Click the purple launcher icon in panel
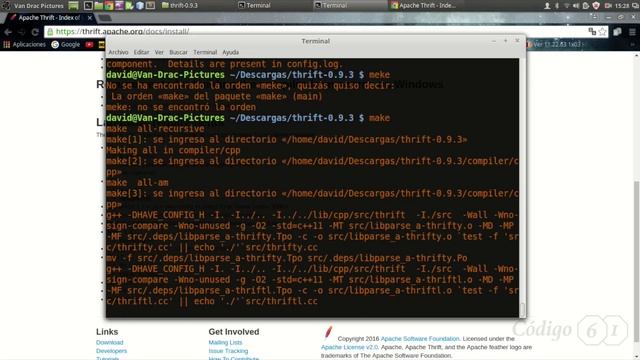 119,5
